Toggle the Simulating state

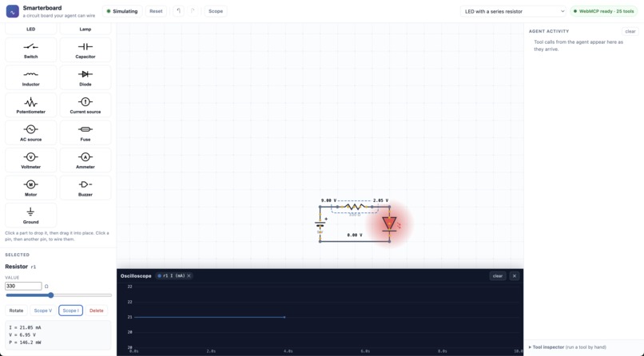coord(122,11)
